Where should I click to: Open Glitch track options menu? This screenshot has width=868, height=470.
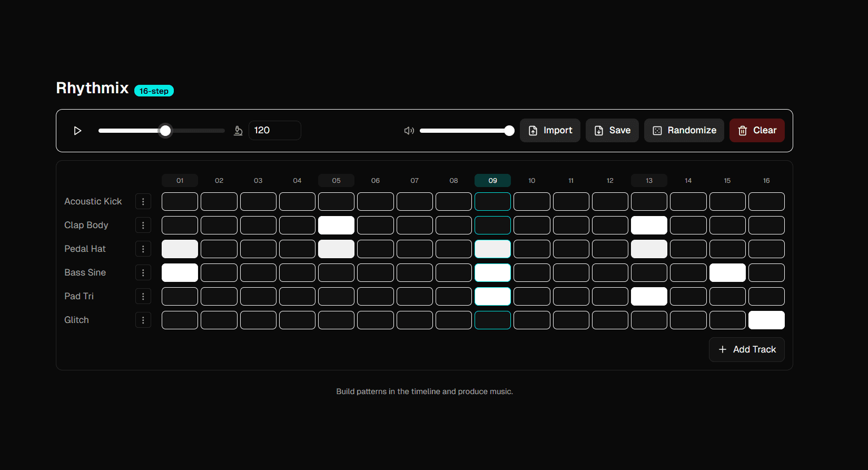pyautogui.click(x=143, y=320)
